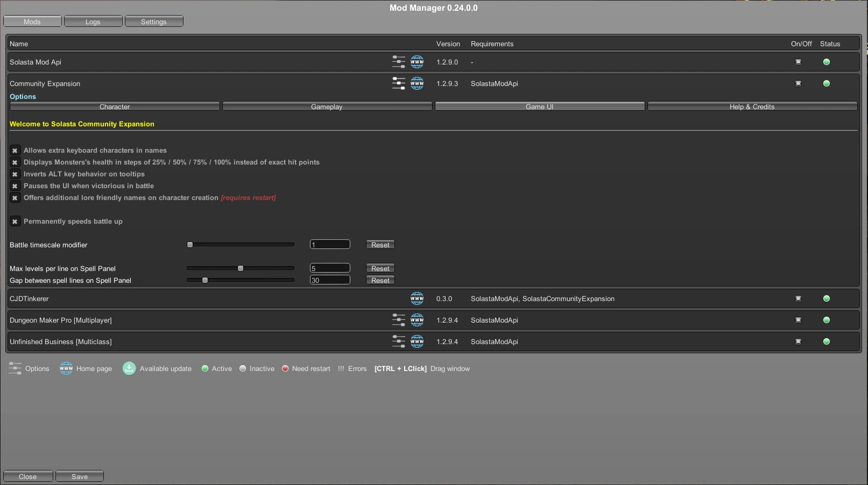Click the Battle timescale modifier slider
868x485 pixels.
(x=241, y=245)
